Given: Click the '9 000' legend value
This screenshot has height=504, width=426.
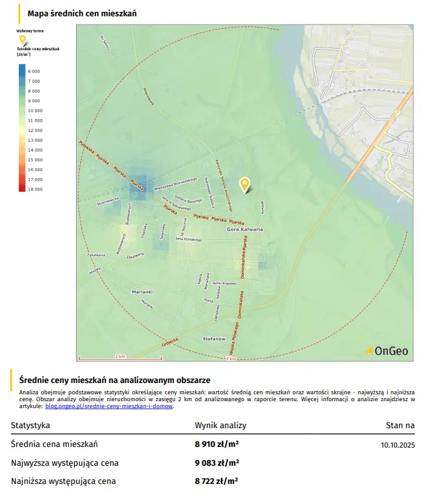Looking at the screenshot, I should click(34, 101).
